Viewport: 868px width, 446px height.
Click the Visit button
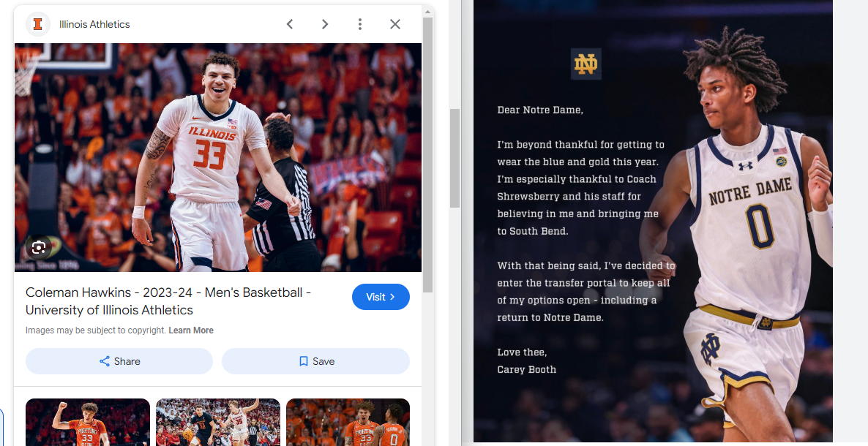pos(381,297)
